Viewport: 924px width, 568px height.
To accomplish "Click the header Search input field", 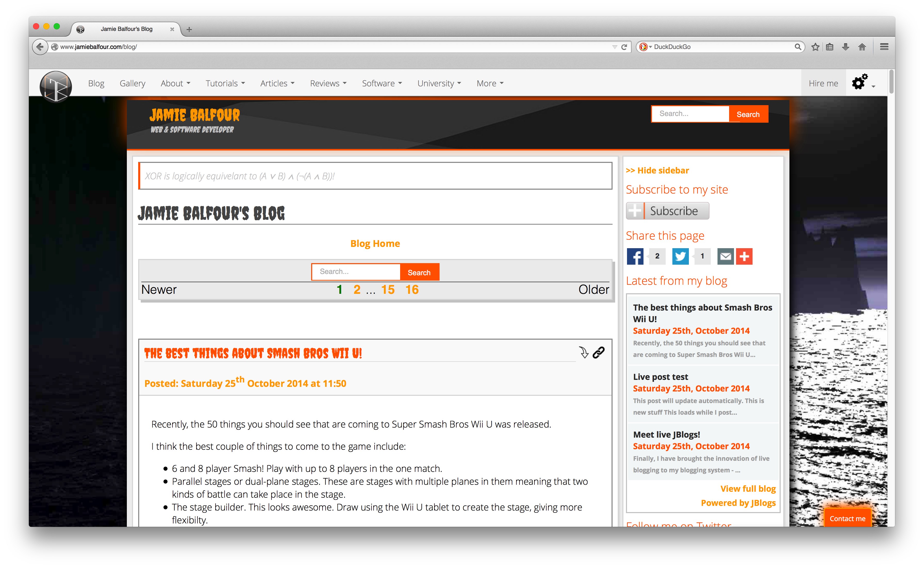I will click(690, 114).
